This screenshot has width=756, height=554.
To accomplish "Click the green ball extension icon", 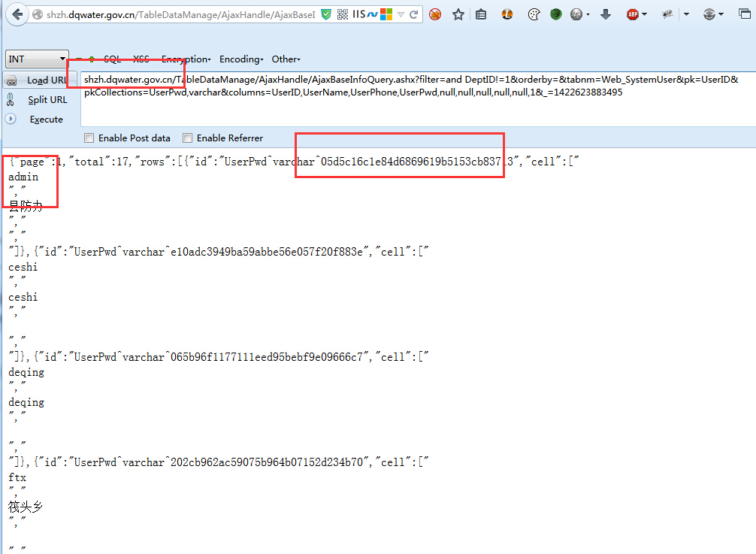I will tap(556, 14).
